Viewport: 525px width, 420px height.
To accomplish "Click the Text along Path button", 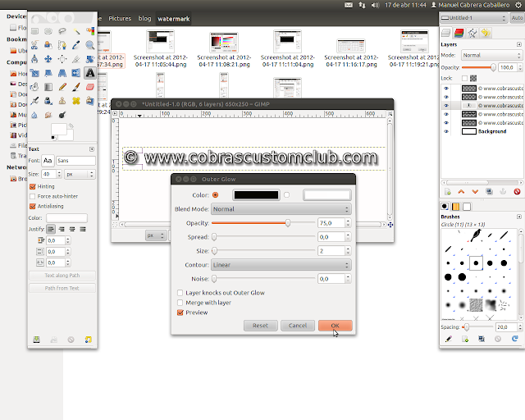I will tap(62, 276).
